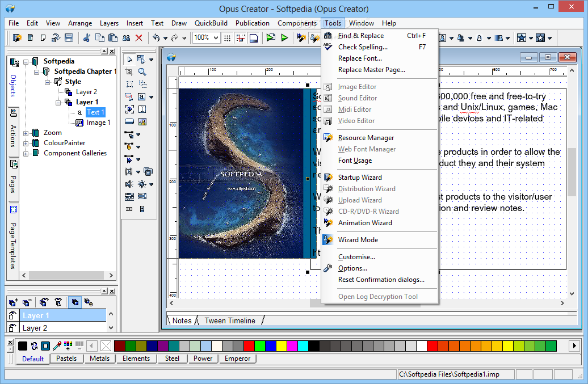Select the Button object tool
This screenshot has height=384, width=588.
(129, 122)
